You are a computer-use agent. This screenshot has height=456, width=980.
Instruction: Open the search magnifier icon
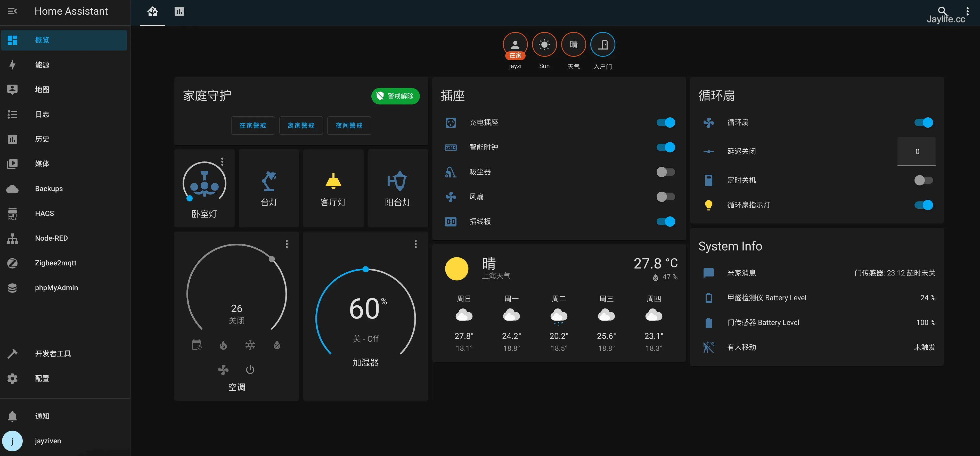(942, 10)
